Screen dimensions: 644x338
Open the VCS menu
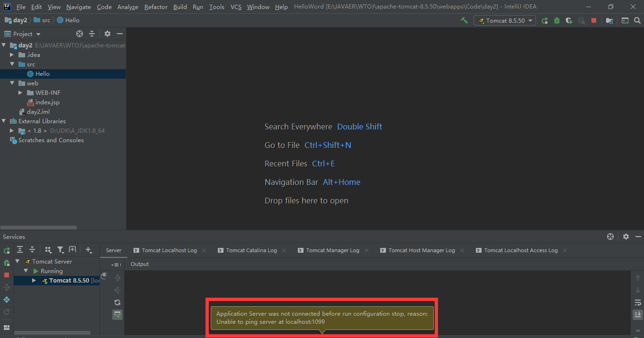click(x=236, y=7)
